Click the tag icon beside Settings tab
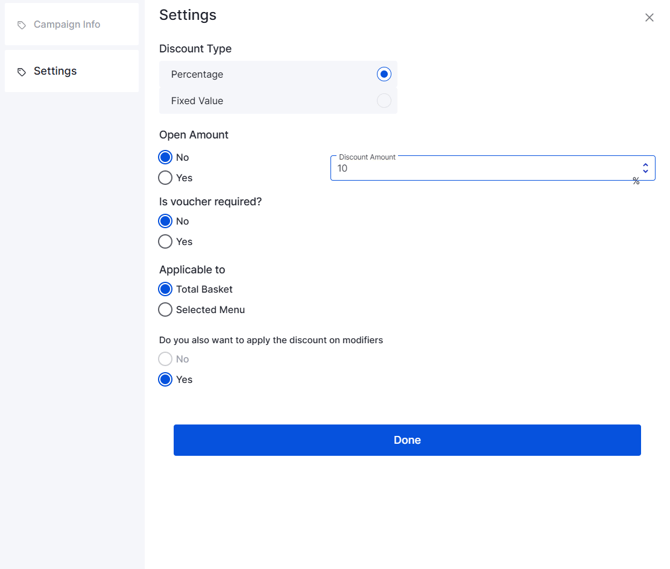 (22, 72)
